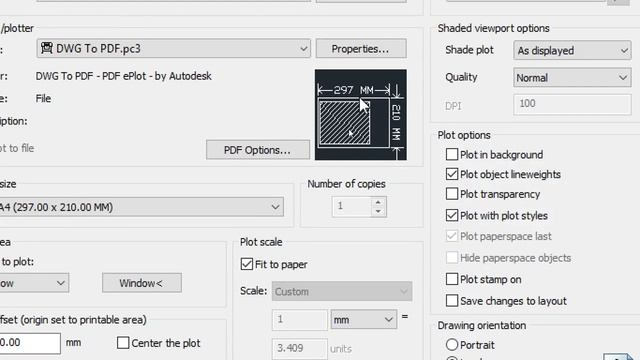The width and height of the screenshot is (640, 360).
Task: Toggle Plot with plot styles checkbox
Action: (x=452, y=215)
